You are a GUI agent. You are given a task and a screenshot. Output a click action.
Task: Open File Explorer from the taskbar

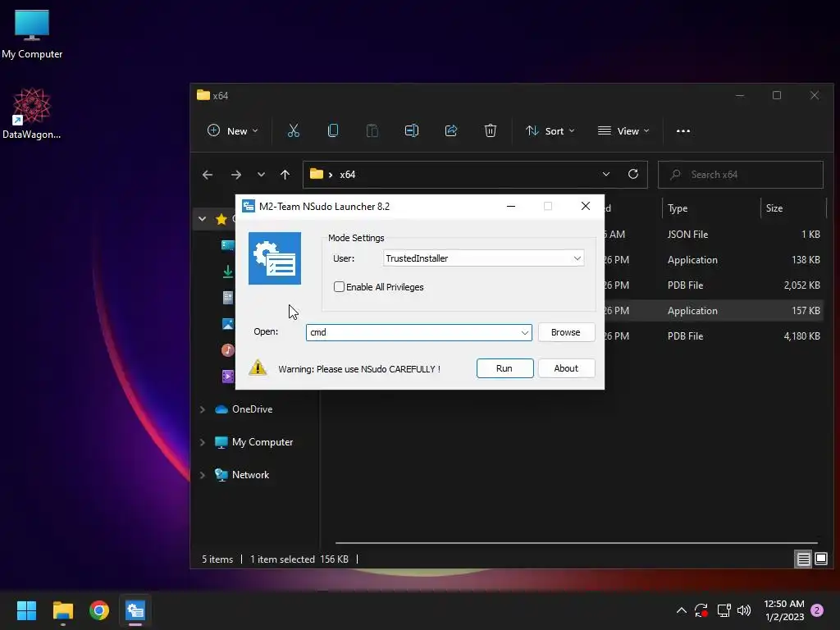tap(62, 610)
